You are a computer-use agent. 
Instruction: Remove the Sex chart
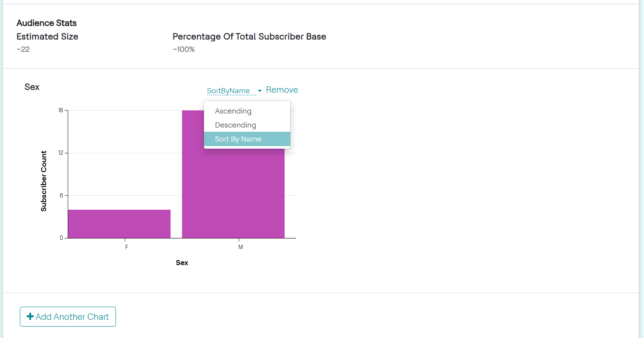[282, 90]
